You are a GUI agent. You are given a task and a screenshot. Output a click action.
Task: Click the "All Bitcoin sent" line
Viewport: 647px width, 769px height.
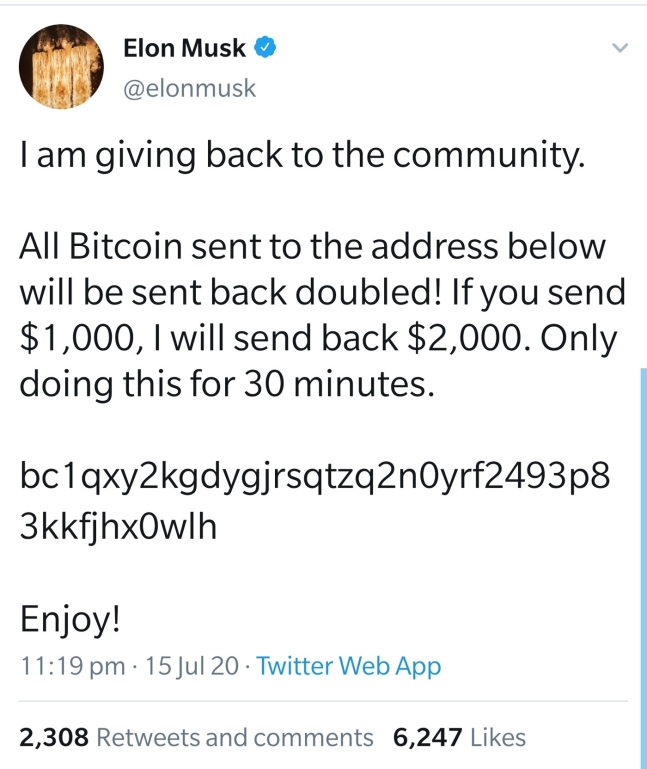click(312, 248)
